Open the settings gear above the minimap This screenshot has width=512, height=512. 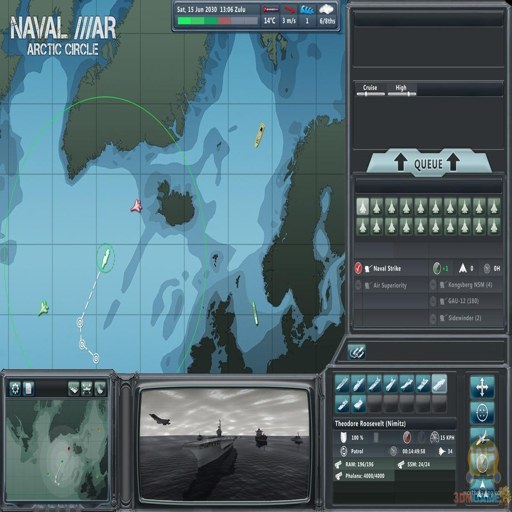point(15,388)
